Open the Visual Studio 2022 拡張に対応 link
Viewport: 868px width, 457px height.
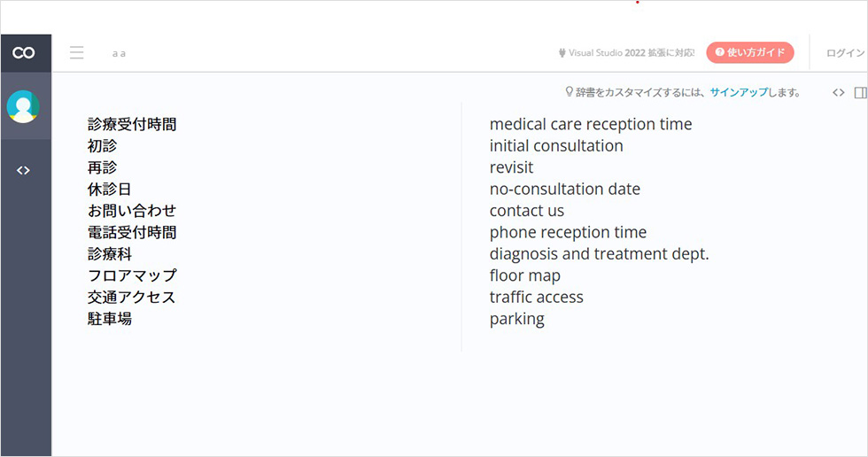[x=632, y=53]
